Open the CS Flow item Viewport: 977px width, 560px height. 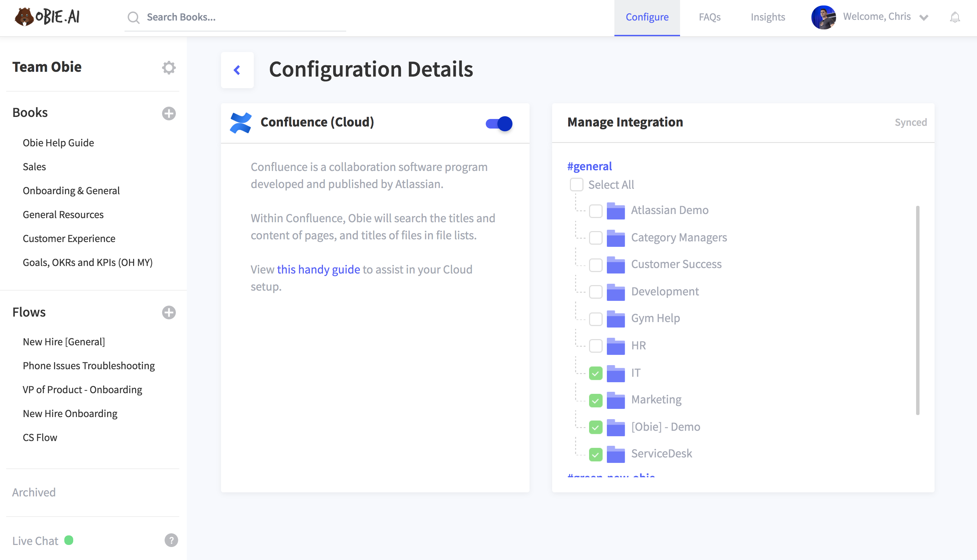pos(40,437)
